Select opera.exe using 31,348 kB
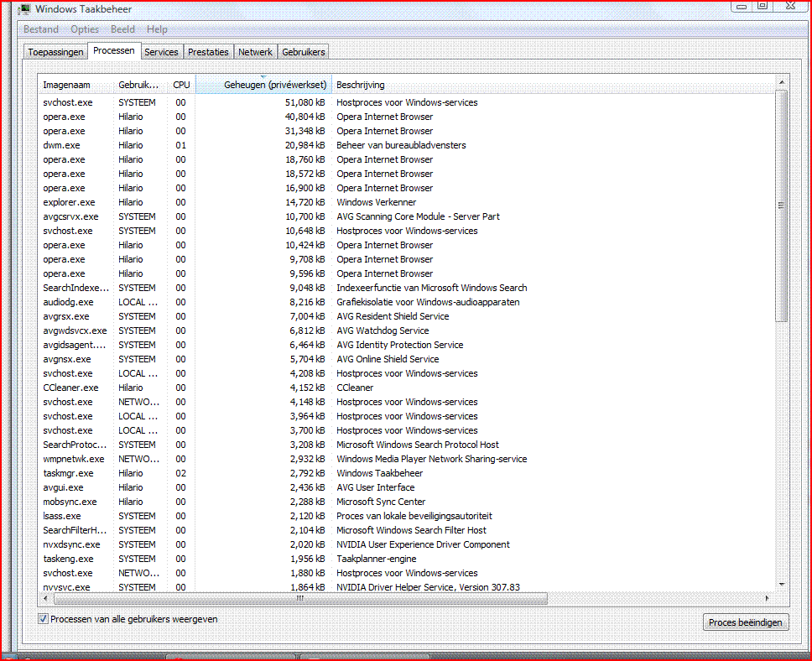The height and width of the screenshot is (661, 812). point(406,131)
